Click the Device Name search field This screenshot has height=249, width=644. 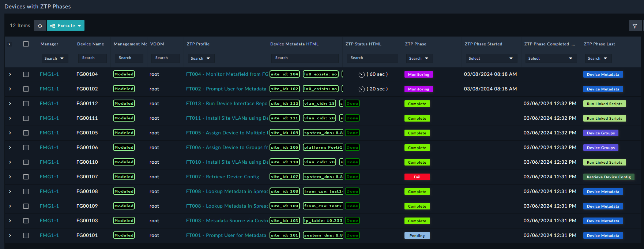tap(92, 58)
